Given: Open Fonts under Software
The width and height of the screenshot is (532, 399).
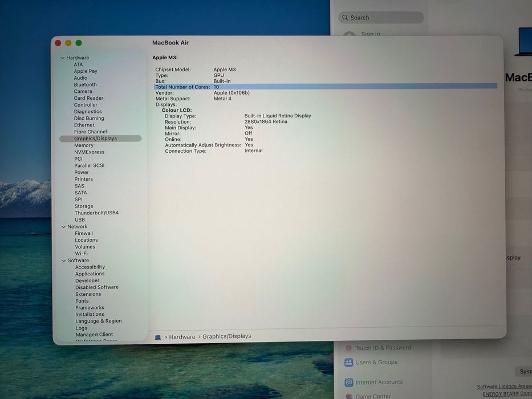Looking at the screenshot, I should point(82,301).
